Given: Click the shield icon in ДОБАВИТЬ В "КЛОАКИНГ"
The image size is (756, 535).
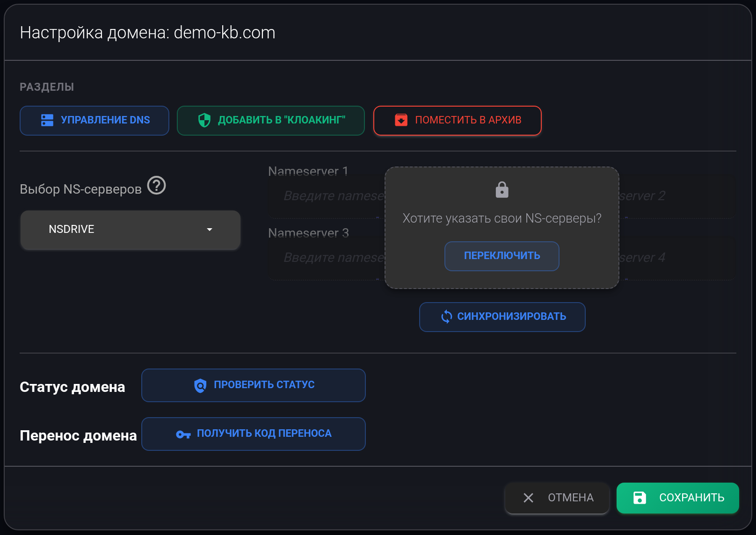Looking at the screenshot, I should pos(204,120).
